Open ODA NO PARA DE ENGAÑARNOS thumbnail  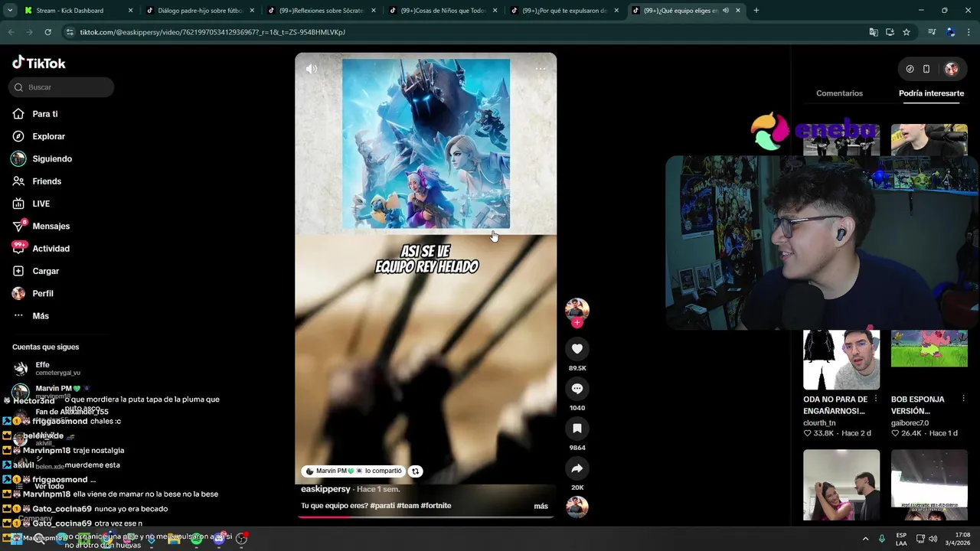coord(841,360)
